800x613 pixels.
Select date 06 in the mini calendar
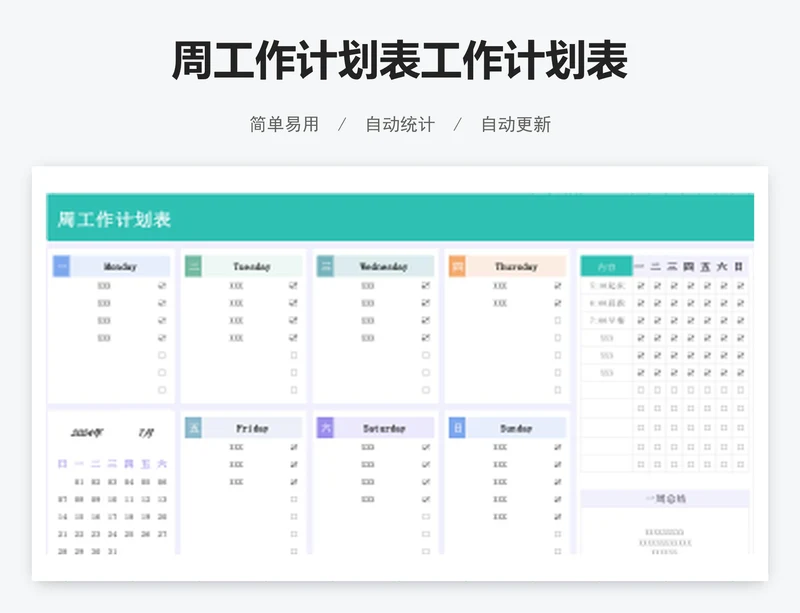coord(162,482)
